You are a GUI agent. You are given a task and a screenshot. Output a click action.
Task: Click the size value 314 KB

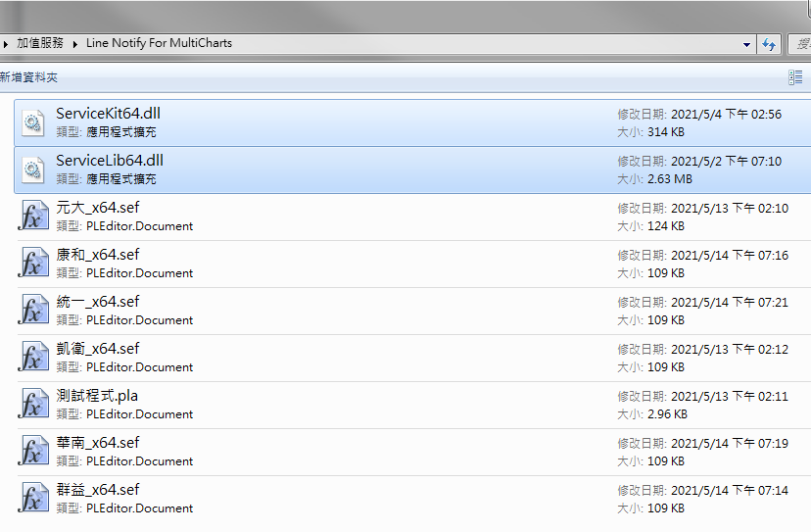(666, 132)
